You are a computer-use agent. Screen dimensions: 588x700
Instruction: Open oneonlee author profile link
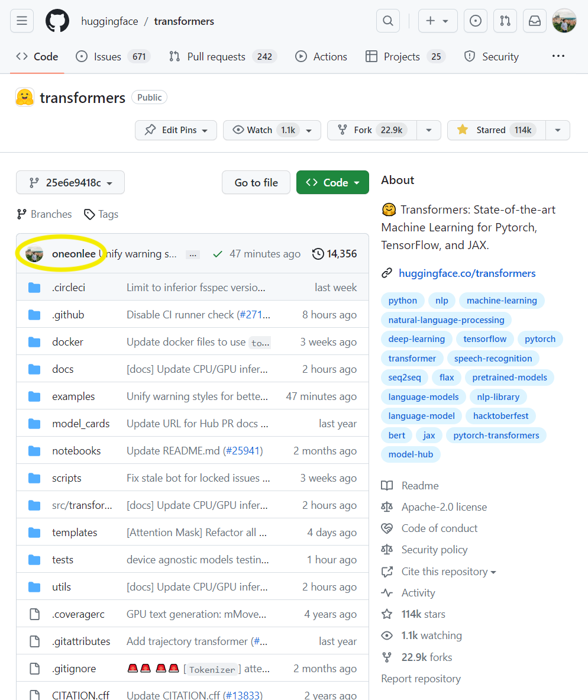click(x=74, y=254)
